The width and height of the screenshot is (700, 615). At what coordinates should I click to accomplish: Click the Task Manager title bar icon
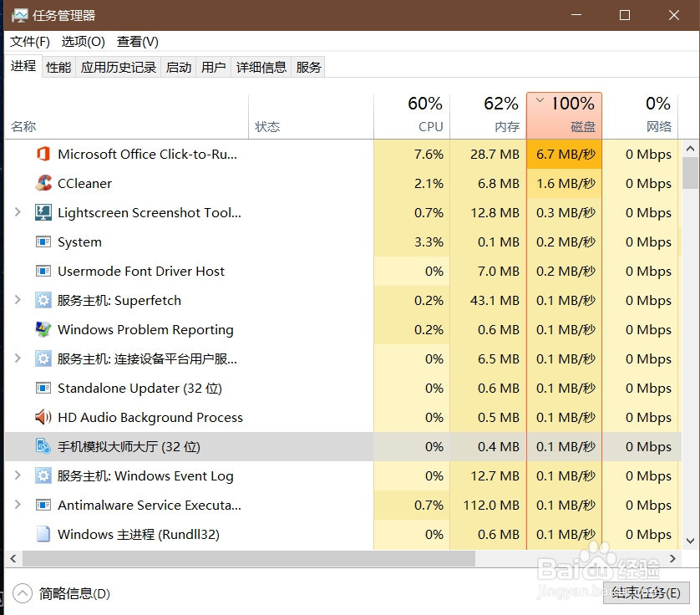pyautogui.click(x=19, y=16)
